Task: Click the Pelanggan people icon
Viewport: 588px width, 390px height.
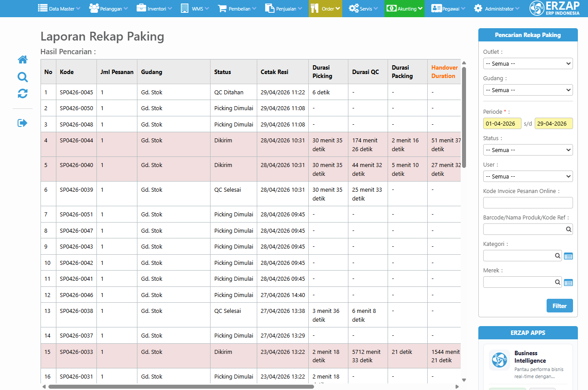Action: coord(94,8)
